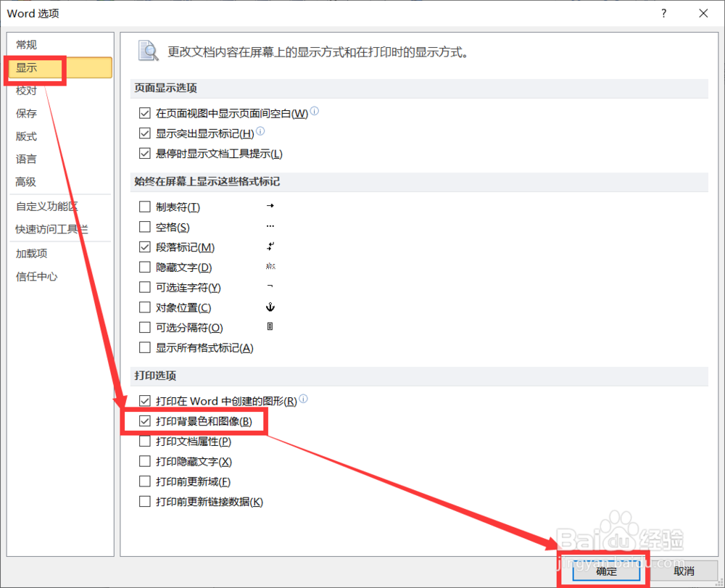The image size is (725, 588).
Task: Click the hidden text abc symbol
Action: click(270, 266)
